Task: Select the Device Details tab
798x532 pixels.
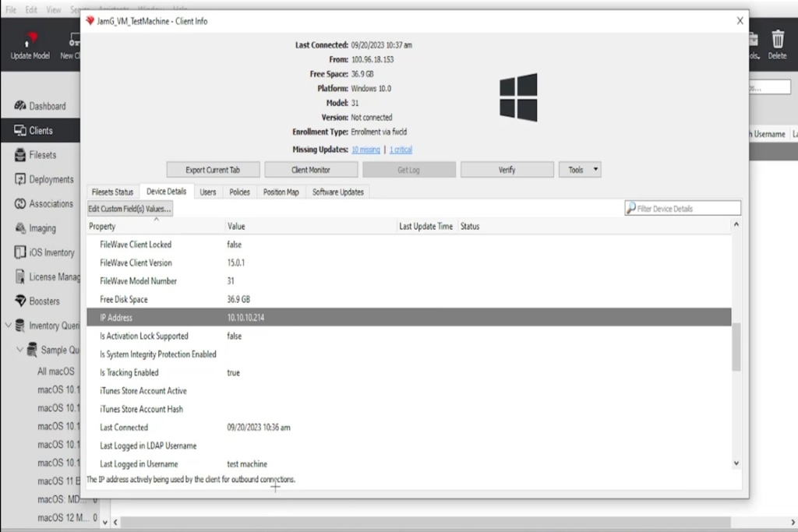Action: [x=167, y=192]
